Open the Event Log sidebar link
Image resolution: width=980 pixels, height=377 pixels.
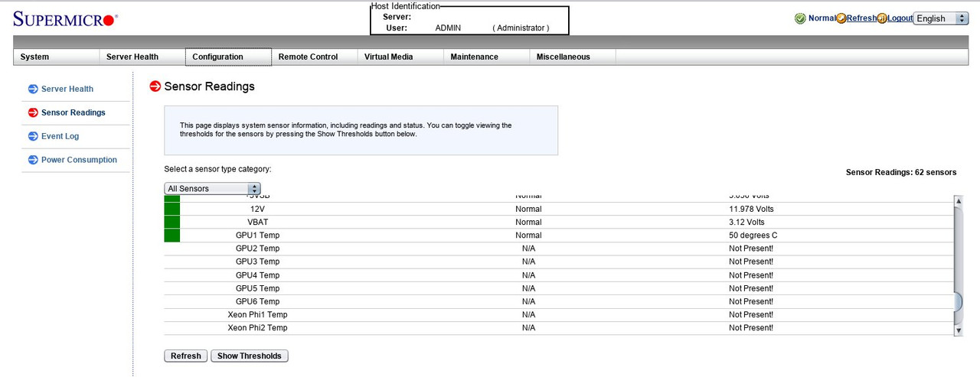tap(60, 136)
